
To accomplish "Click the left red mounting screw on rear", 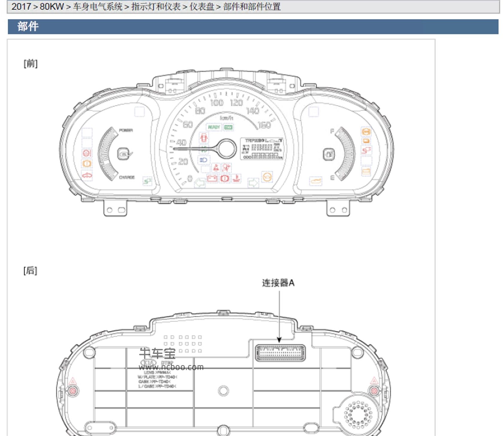I will 73,391.
